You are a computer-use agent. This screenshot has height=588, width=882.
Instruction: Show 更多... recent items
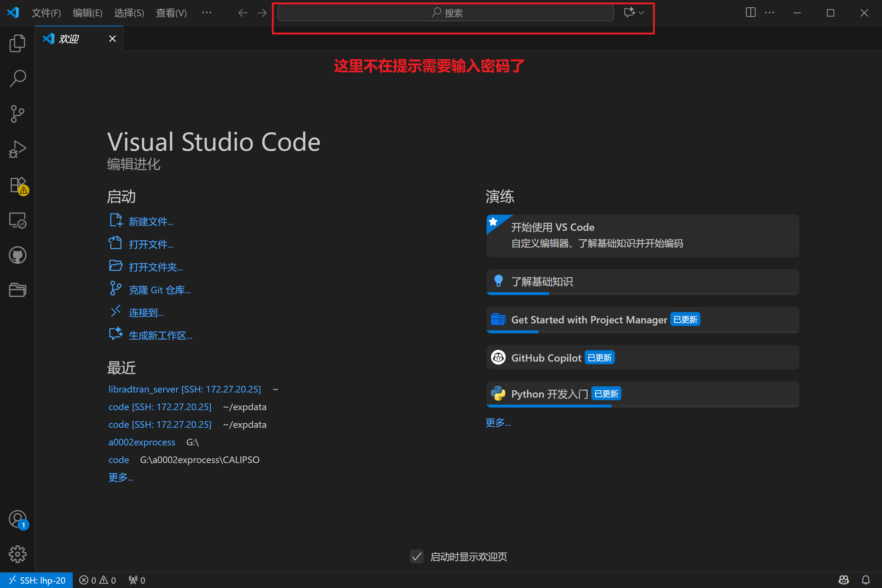tap(121, 477)
